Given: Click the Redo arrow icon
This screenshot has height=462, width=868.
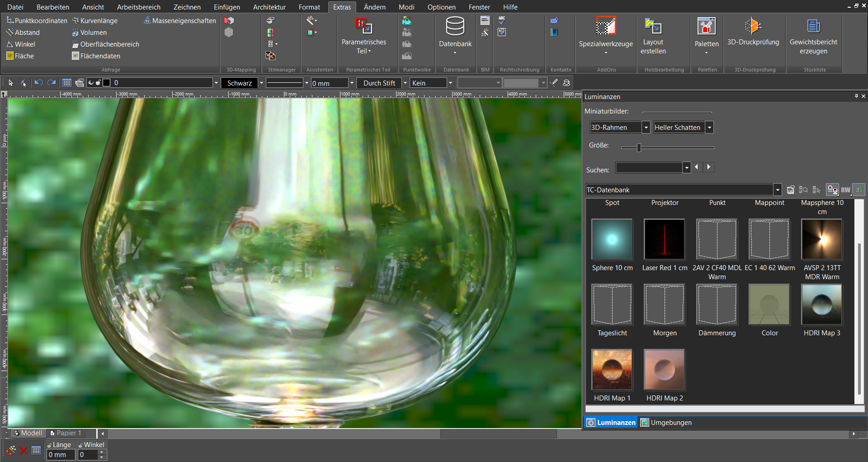Looking at the screenshot, I should [52, 83].
